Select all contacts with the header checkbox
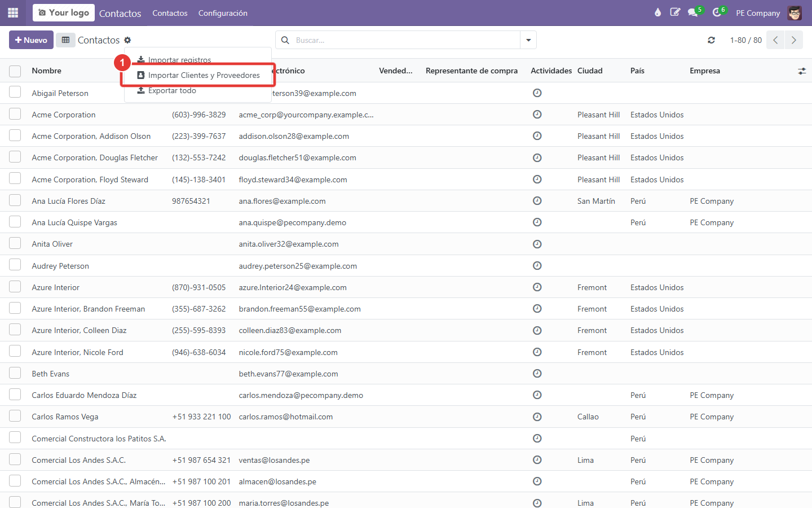This screenshot has width=812, height=508. click(15, 71)
